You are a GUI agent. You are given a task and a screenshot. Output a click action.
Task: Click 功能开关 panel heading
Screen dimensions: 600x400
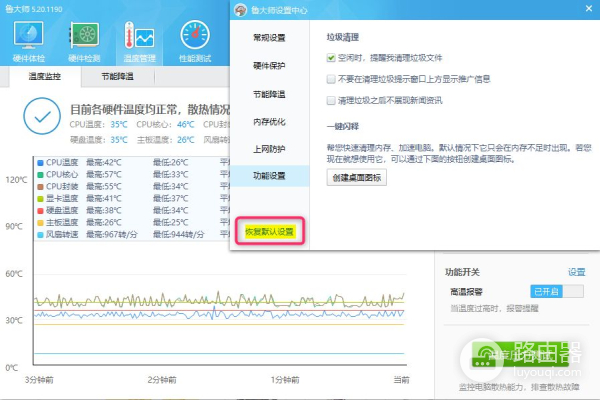point(462,272)
